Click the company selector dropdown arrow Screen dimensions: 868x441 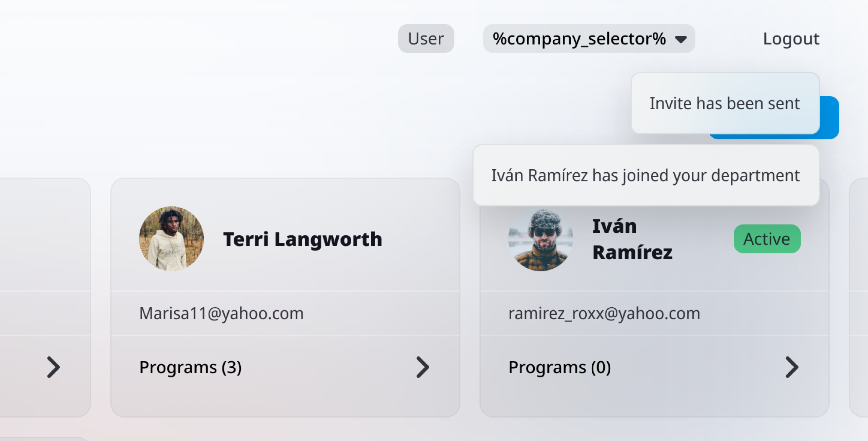680,39
